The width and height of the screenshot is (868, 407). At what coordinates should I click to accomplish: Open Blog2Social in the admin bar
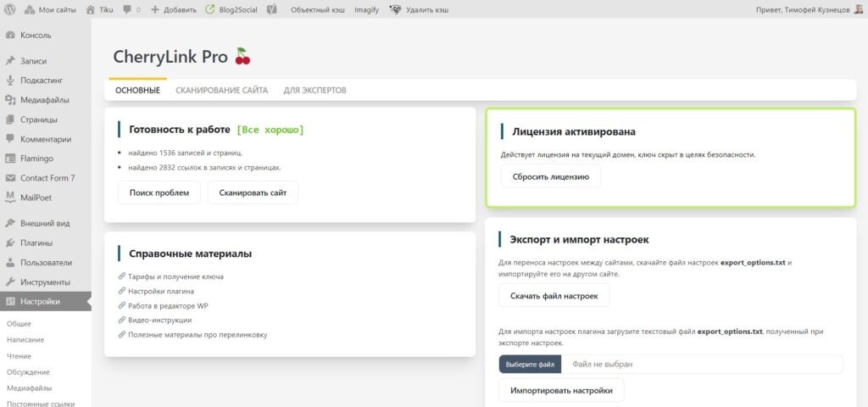tap(231, 9)
